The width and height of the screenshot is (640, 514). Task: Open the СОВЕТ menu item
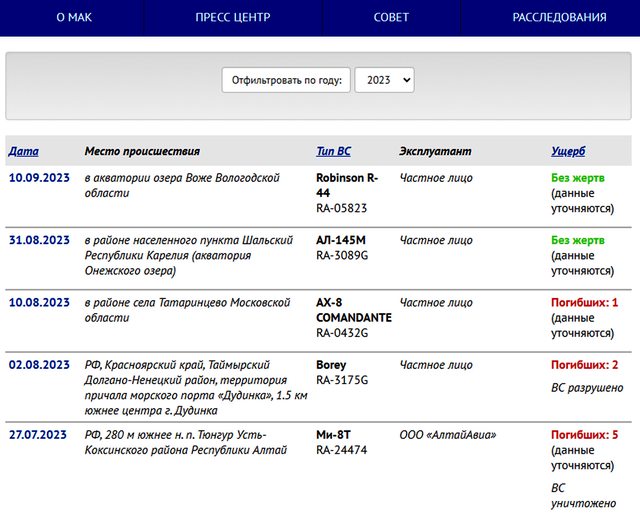point(391,17)
